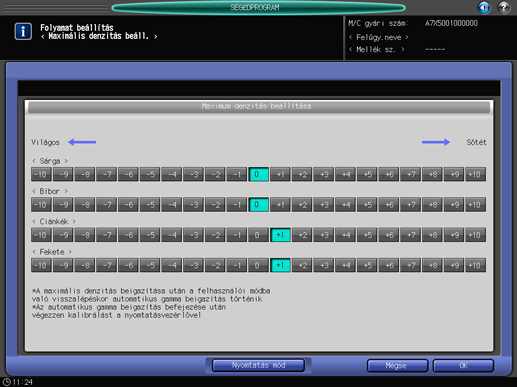Viewport: 517px width, 387px height.
Task: Click the Fekete row label
Action: [52, 252]
